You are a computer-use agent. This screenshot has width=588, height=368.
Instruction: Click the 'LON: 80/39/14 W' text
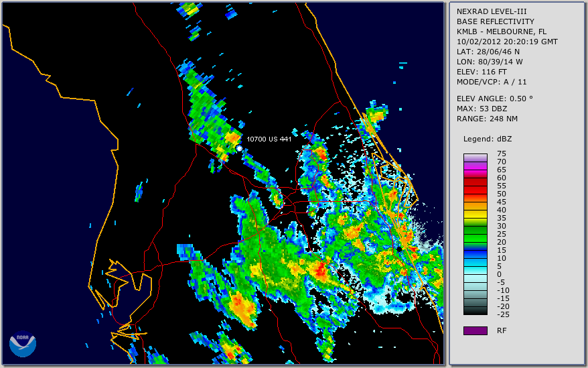point(490,62)
